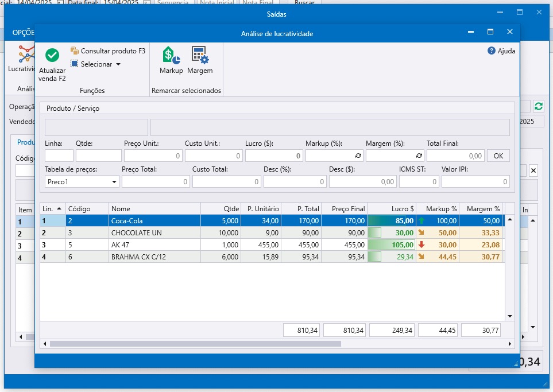This screenshot has width=553, height=392.
Task: Click the Desc (%) input field
Action: pyautogui.click(x=295, y=181)
